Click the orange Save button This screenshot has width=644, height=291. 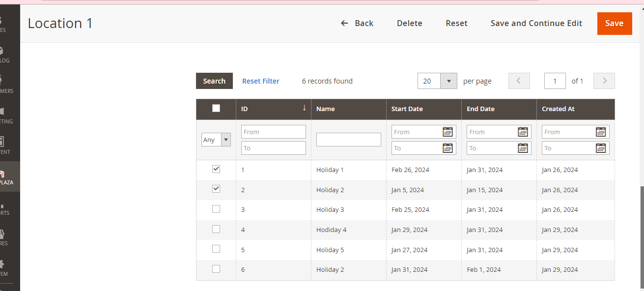pos(614,24)
